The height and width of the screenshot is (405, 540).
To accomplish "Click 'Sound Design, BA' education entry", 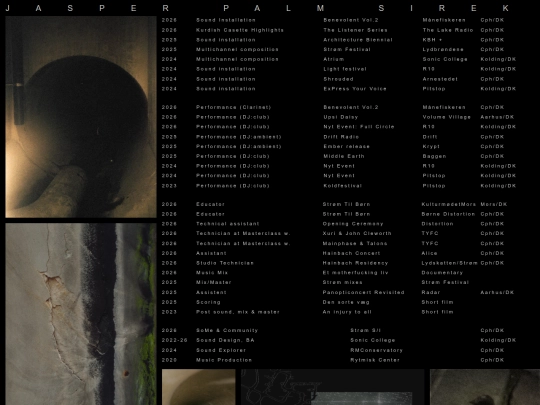I will 225,340.
